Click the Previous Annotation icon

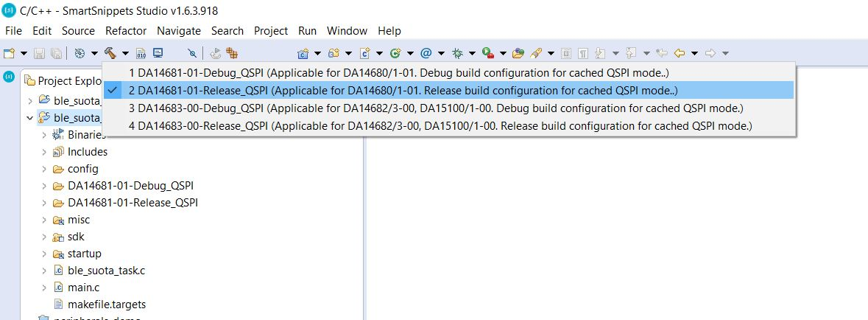tap(631, 53)
